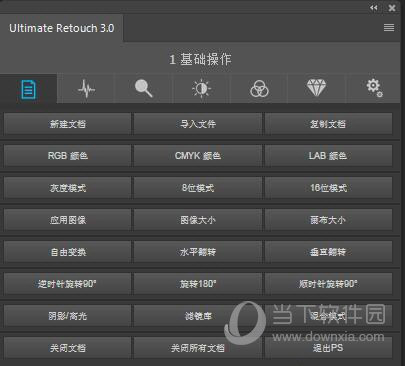405x366 pixels.
Task: Click the 水平翻转 button
Action: coord(198,252)
